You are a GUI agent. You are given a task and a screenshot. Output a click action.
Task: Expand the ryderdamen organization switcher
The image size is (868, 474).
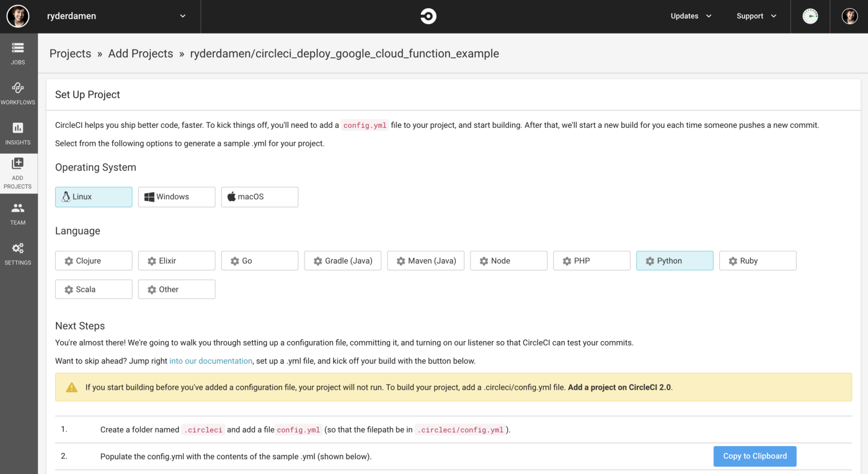(118, 16)
